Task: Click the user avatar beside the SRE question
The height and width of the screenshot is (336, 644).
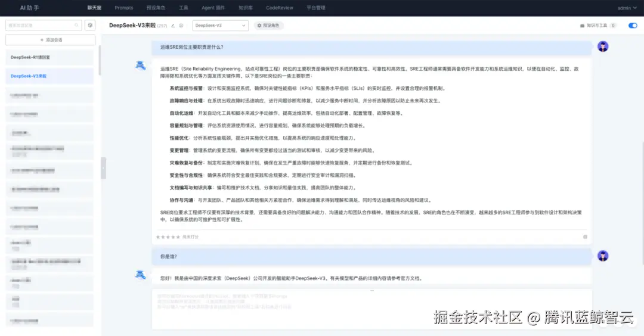Action: [x=603, y=46]
